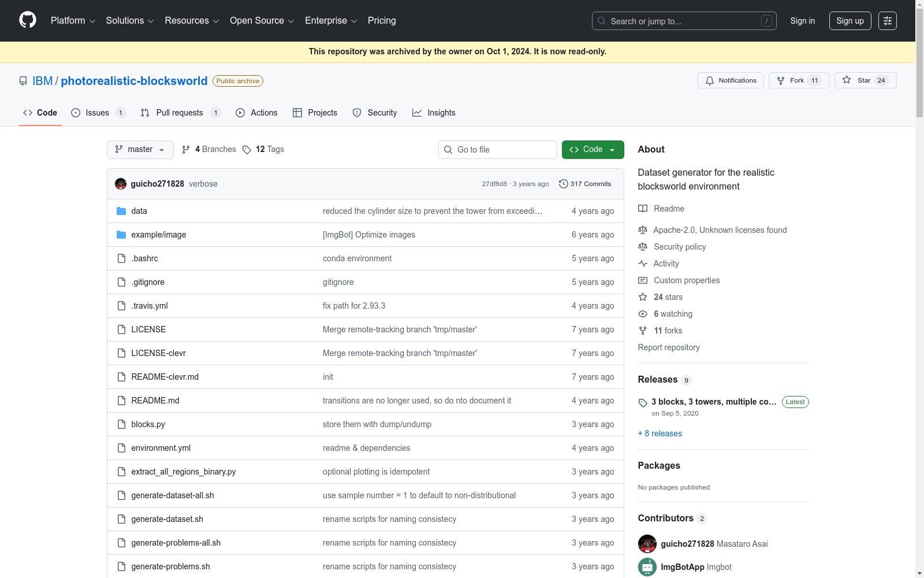Open the blocks.py file

148,424
